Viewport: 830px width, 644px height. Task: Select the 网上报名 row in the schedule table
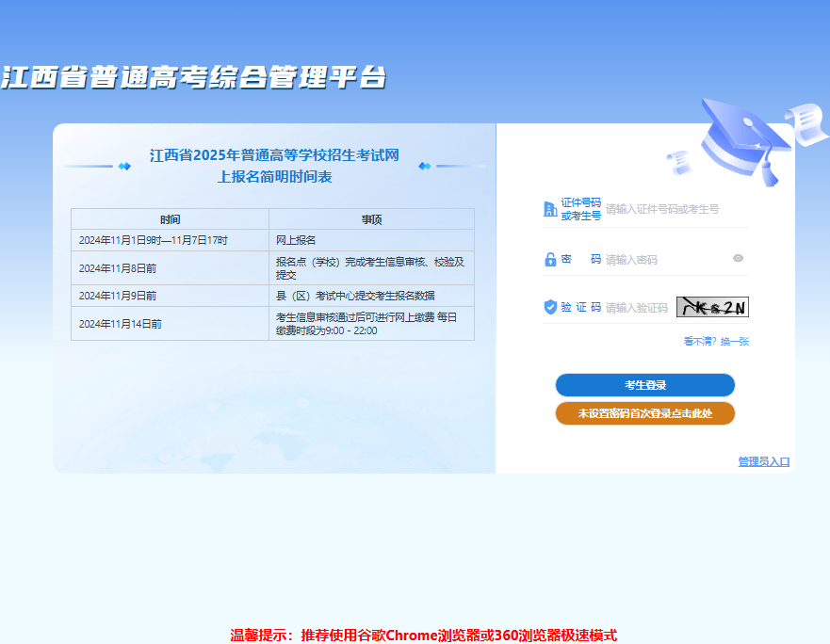275,240
